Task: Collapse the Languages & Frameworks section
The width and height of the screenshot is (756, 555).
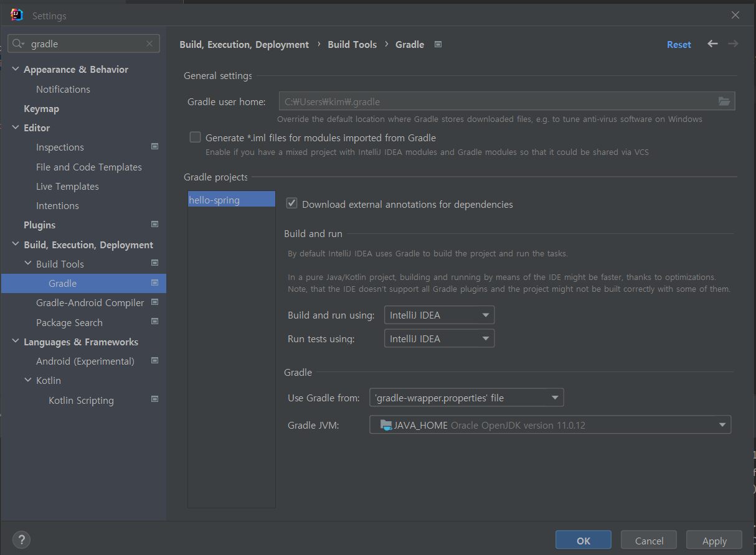Action: [16, 342]
